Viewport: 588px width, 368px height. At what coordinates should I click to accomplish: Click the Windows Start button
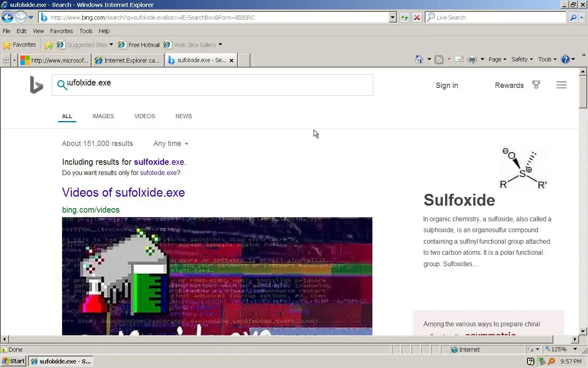13,361
